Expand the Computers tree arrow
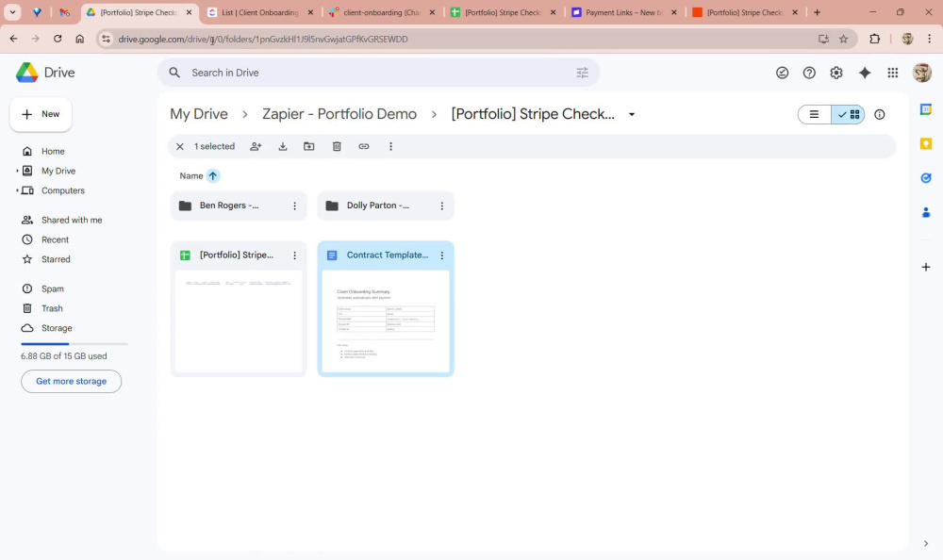This screenshot has width=943, height=560. point(17,190)
